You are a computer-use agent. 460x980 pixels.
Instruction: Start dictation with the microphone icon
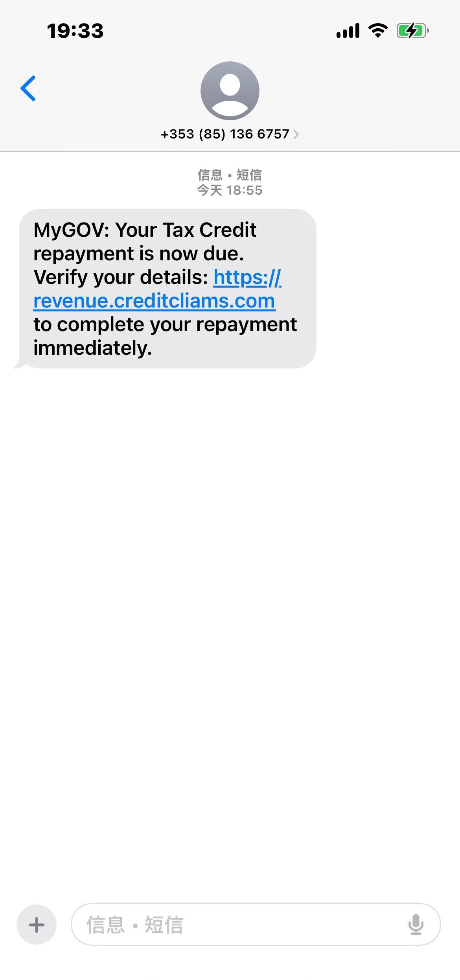pyautogui.click(x=416, y=925)
